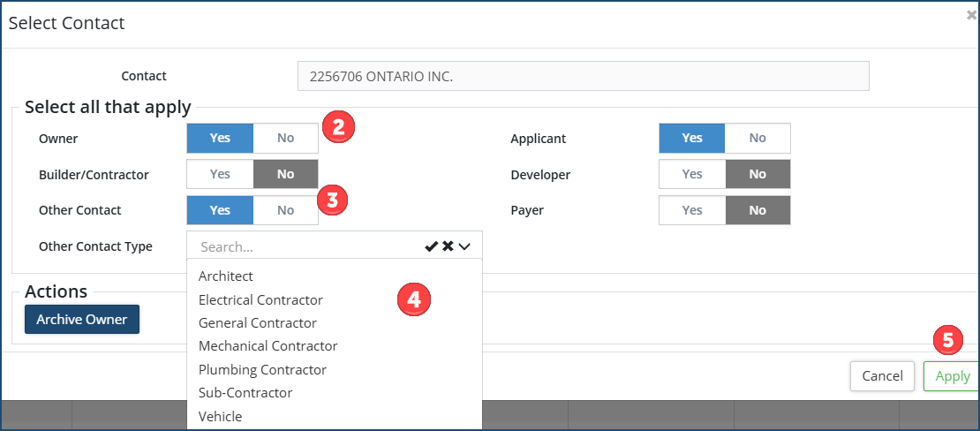Set Other Contact toggle to No
The width and height of the screenshot is (980, 431).
click(285, 210)
